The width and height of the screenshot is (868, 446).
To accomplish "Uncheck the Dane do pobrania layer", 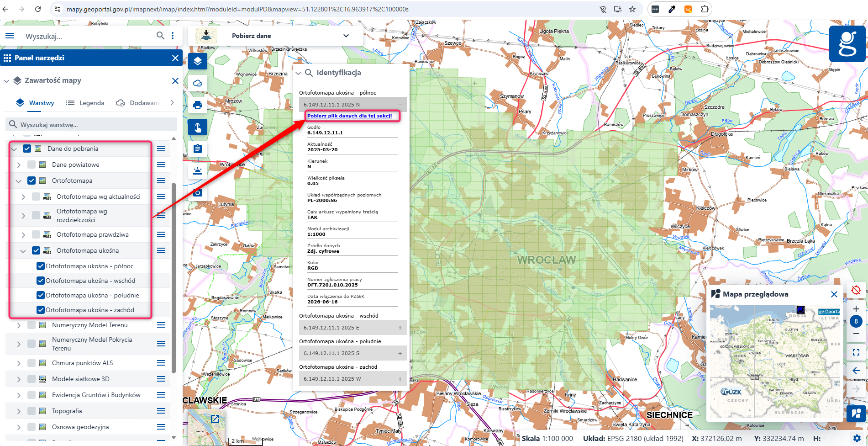I will (27, 149).
